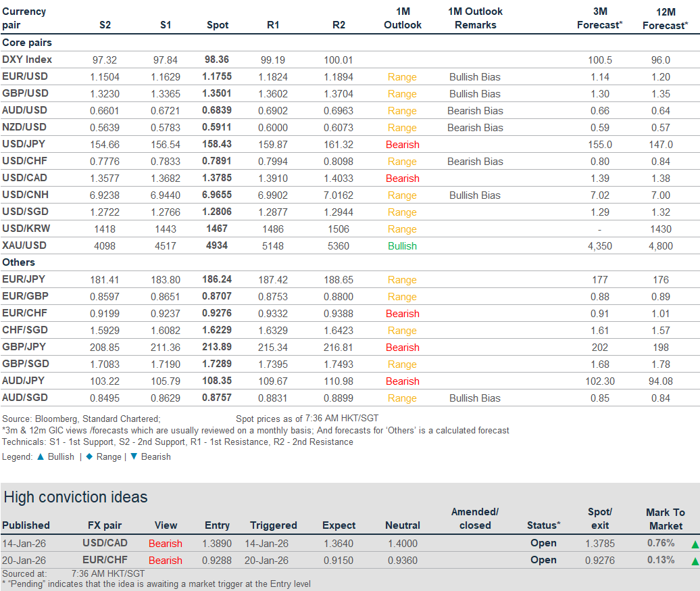Click green up arrow on EUR/CHF idea

694,561
